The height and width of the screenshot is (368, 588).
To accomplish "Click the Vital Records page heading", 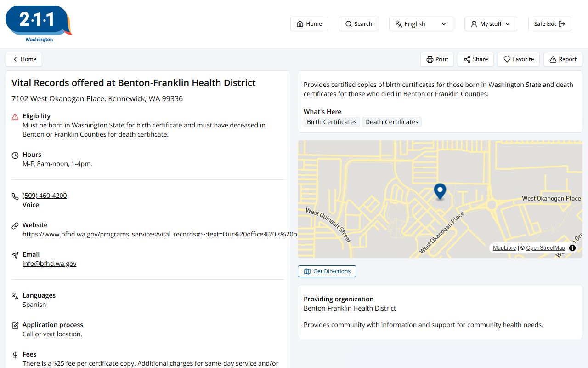I will pos(134,83).
